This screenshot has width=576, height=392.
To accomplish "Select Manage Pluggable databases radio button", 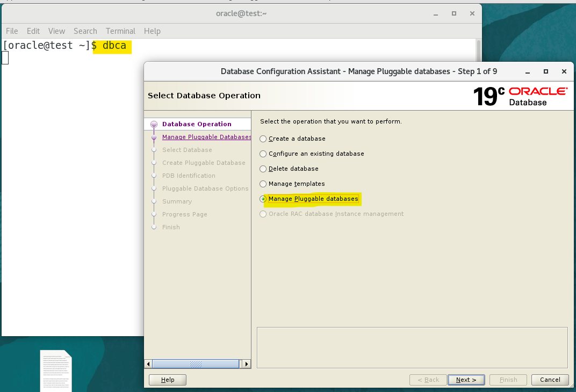I will point(263,199).
